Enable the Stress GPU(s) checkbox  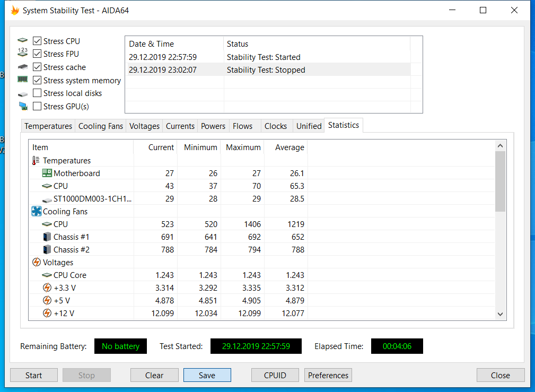click(37, 106)
